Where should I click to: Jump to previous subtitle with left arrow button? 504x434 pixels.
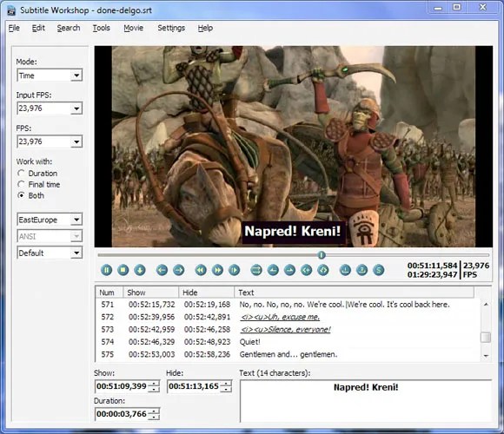(162, 270)
